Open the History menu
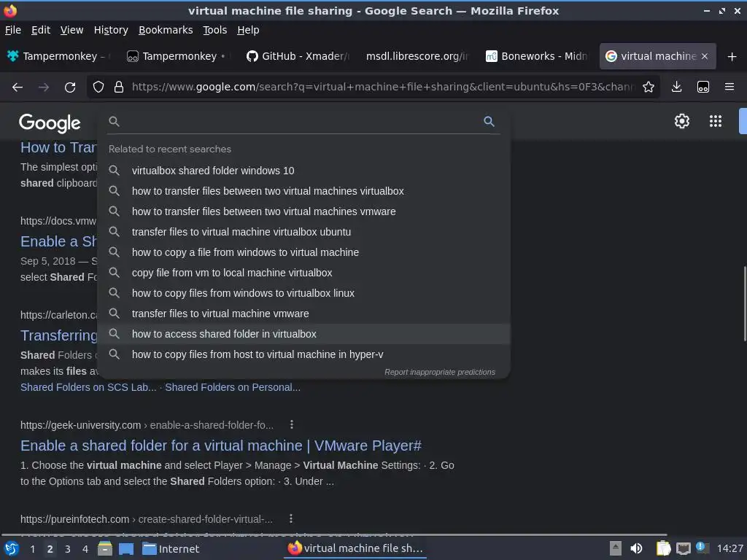This screenshot has height=560, width=747. (111, 30)
